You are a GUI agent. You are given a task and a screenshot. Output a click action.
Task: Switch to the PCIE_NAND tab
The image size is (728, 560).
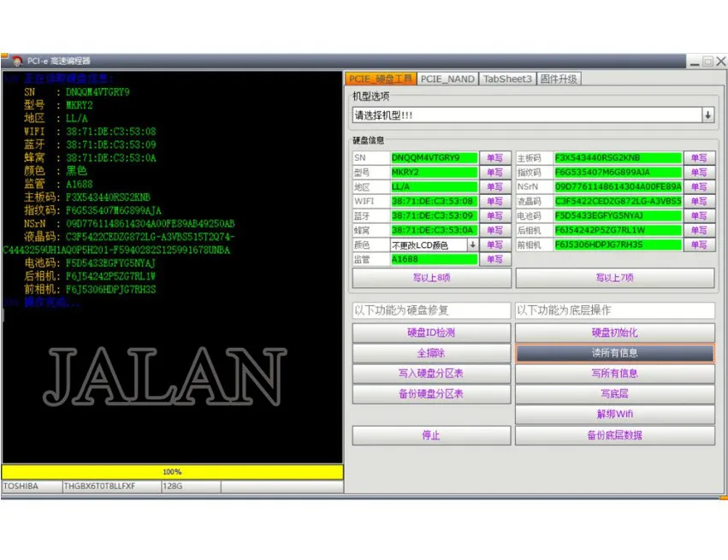(447, 79)
